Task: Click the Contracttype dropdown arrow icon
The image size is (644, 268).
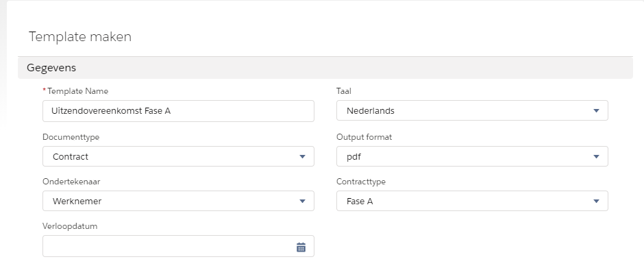Action: pos(596,201)
